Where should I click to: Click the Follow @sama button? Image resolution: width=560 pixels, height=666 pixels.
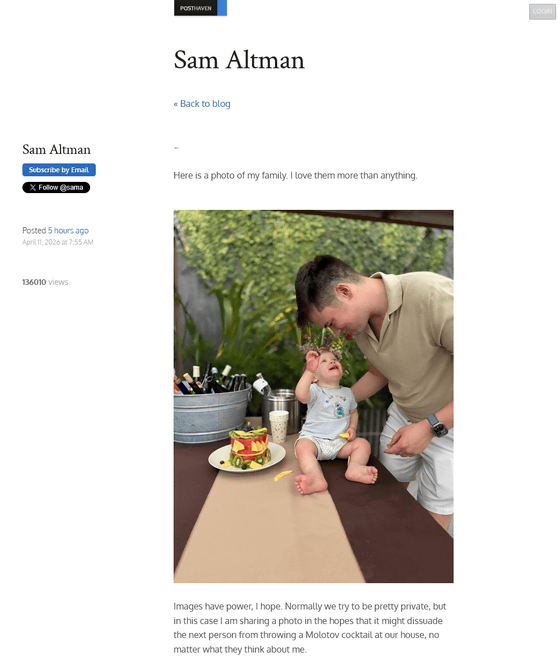[56, 187]
